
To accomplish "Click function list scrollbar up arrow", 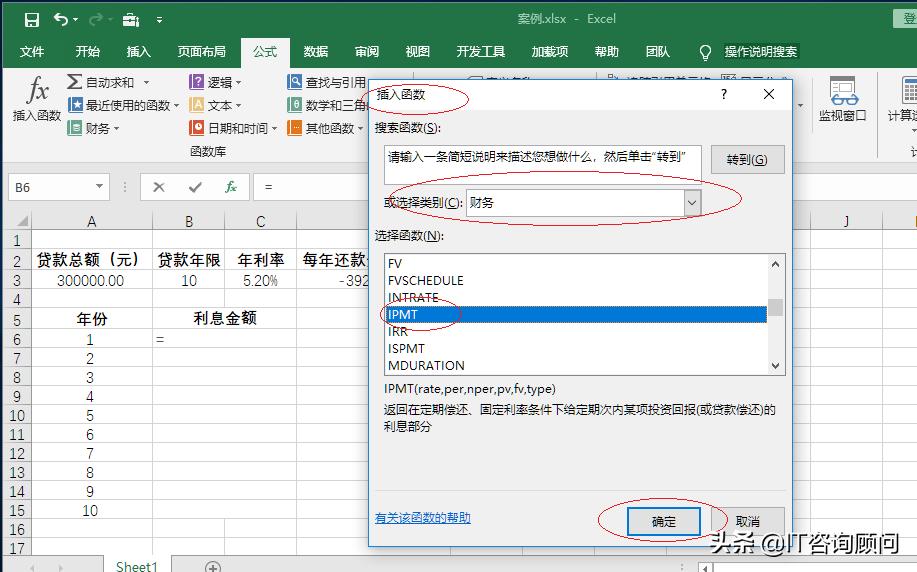I will 775,264.
